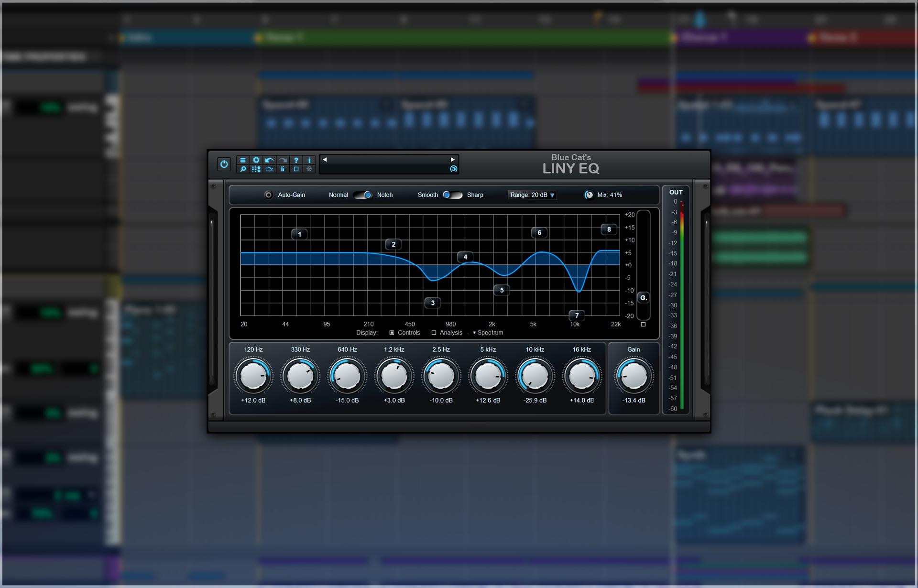Viewport: 918px width, 588px height.
Task: Click the Mix: 41% value text
Action: (610, 195)
